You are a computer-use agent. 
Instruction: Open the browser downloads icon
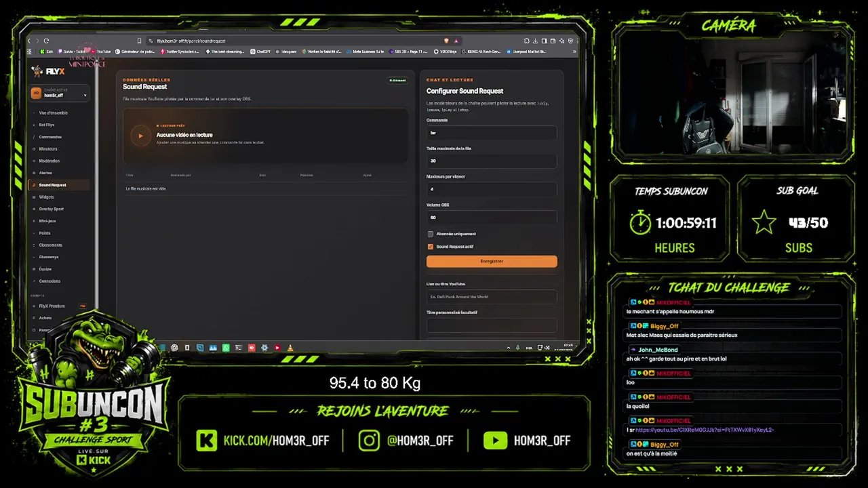click(536, 41)
